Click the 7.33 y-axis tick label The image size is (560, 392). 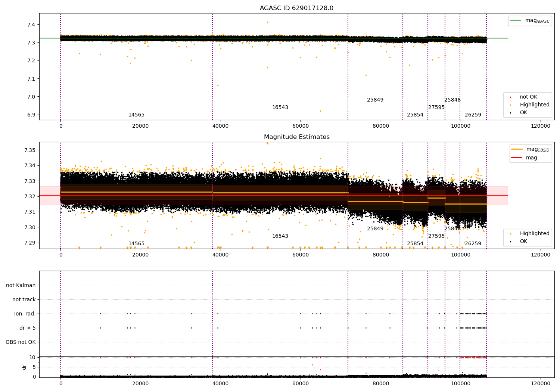point(30,181)
